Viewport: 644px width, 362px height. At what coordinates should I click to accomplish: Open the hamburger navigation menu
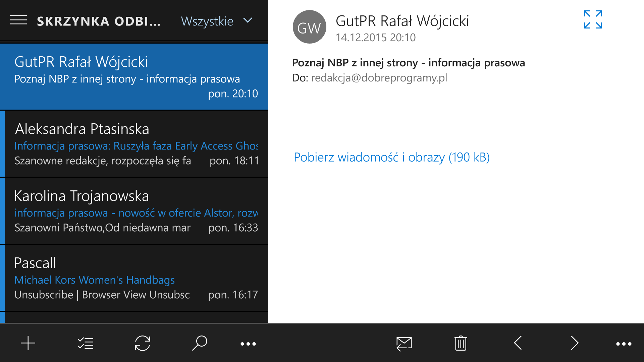[x=18, y=20]
